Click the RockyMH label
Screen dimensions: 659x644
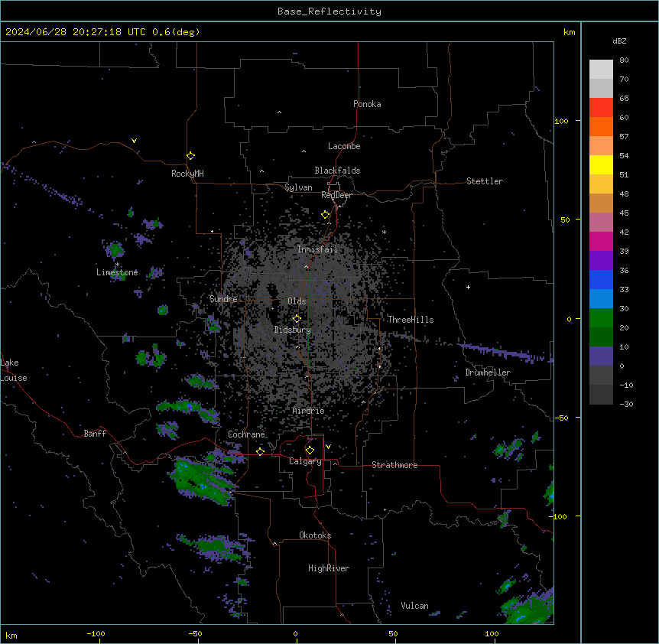[x=187, y=174]
